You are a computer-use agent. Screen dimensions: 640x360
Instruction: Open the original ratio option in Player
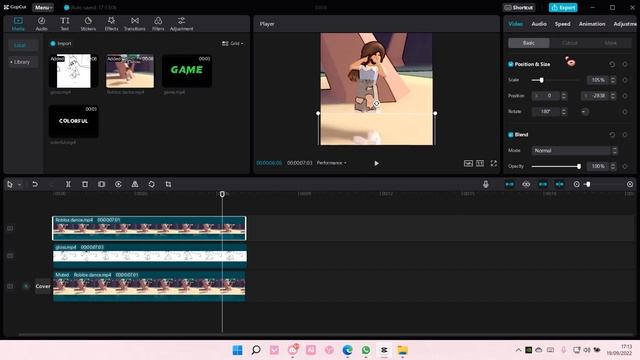pyautogui.click(x=480, y=163)
